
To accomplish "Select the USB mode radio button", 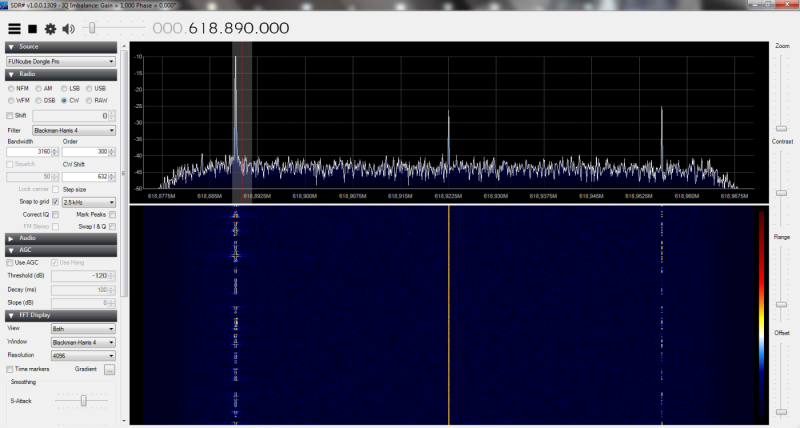I will pos(89,89).
